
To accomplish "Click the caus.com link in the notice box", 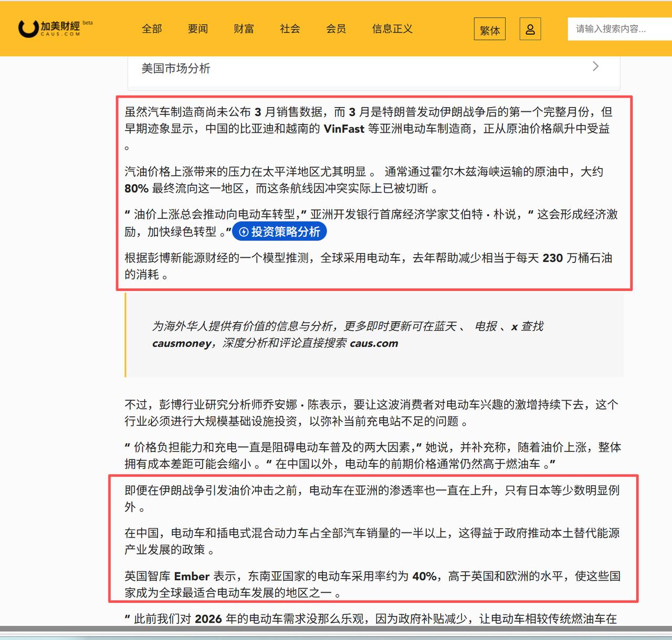I will [374, 343].
